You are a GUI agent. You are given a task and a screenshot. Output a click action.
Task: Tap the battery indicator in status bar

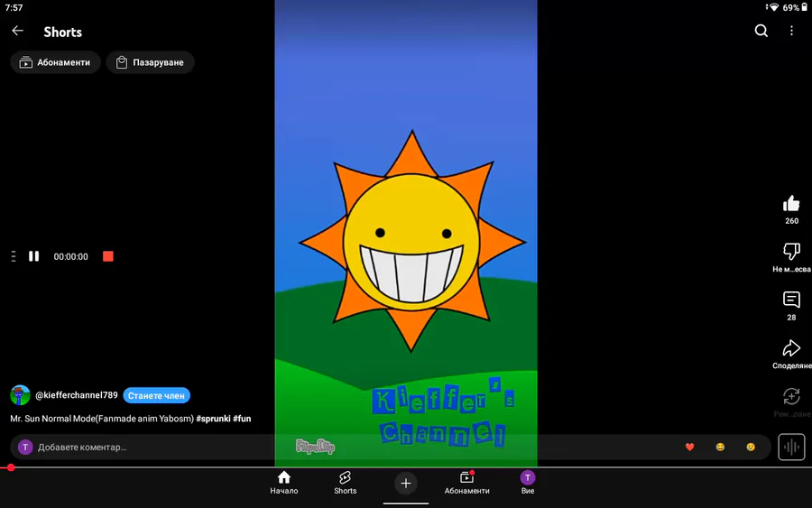[804, 7]
